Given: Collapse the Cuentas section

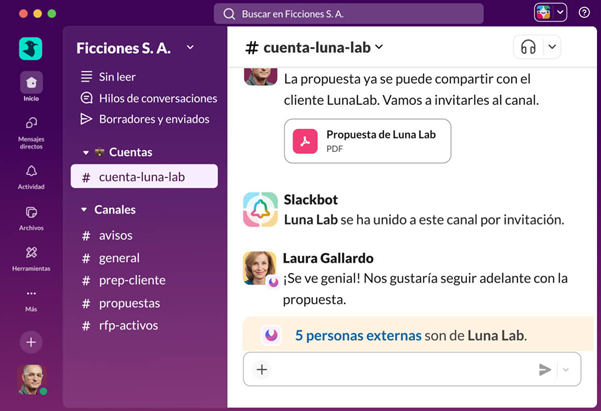Looking at the screenshot, I should (x=86, y=153).
